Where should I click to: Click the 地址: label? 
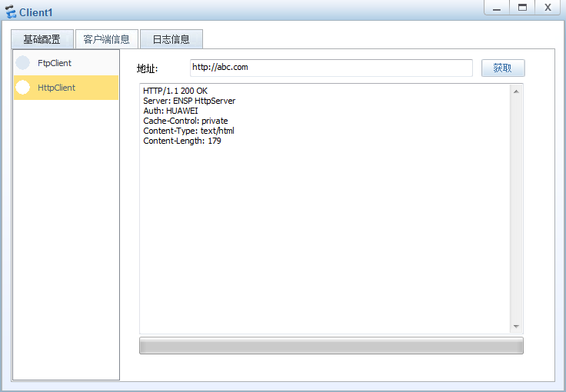pos(148,68)
